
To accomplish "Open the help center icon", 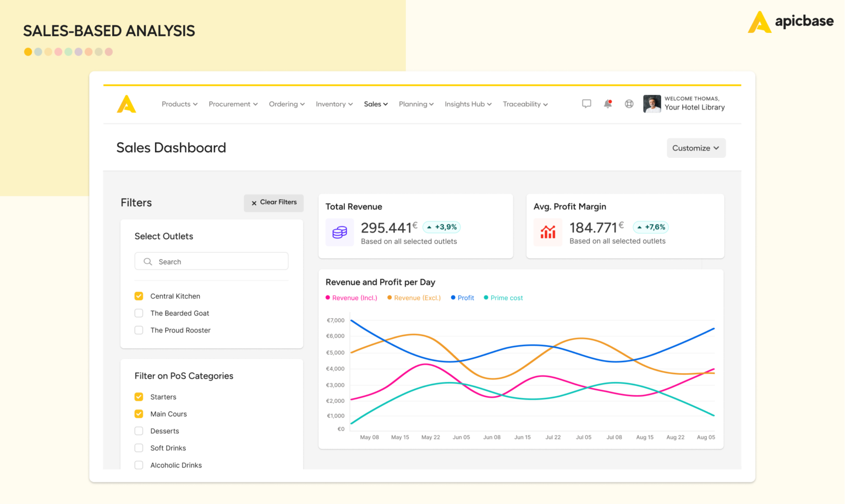I will [x=629, y=103].
